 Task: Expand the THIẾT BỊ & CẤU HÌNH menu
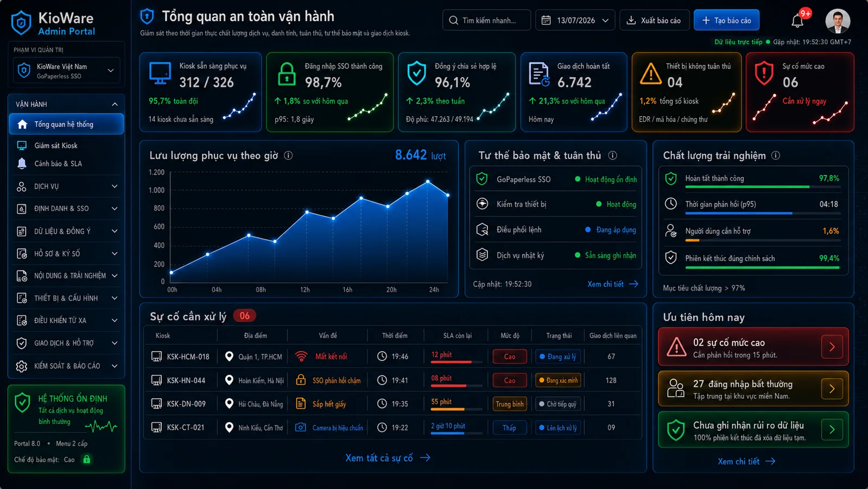(66, 298)
